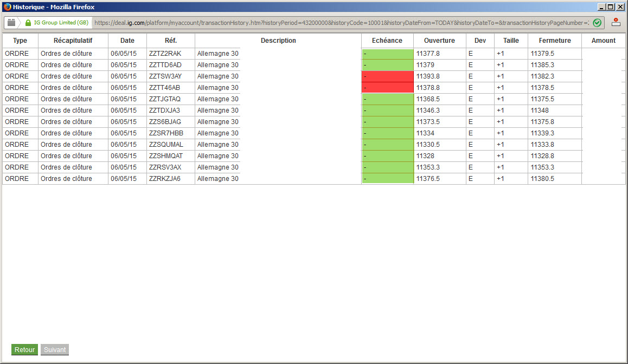Select reference ZZSQUMAL
628x364 pixels.
(166, 145)
